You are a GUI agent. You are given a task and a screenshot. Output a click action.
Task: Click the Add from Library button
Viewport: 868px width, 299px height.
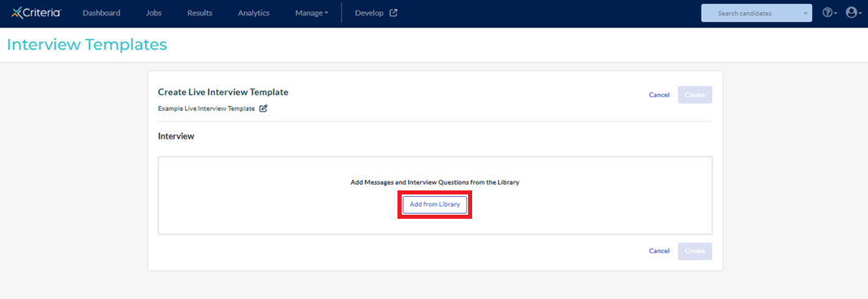pyautogui.click(x=435, y=204)
